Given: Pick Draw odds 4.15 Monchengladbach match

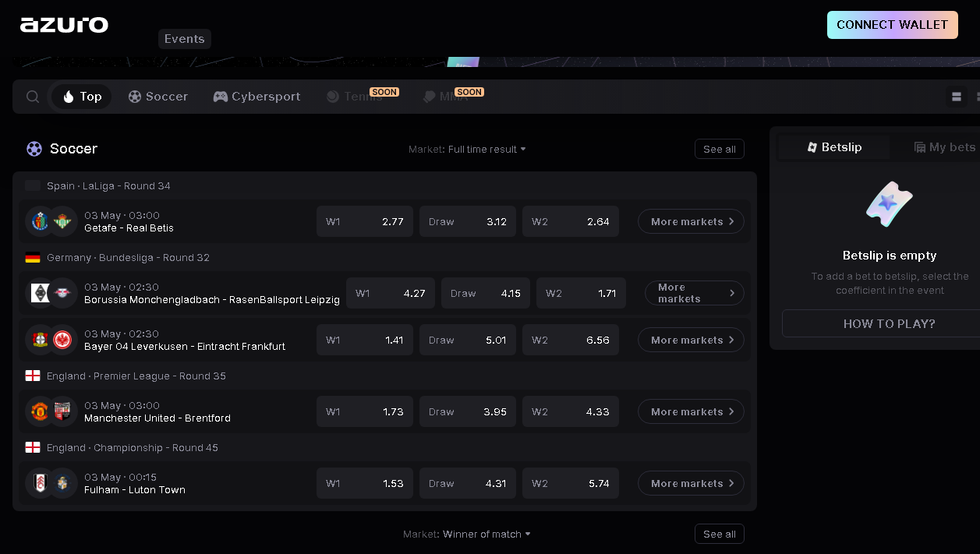Looking at the screenshot, I should pyautogui.click(x=486, y=293).
